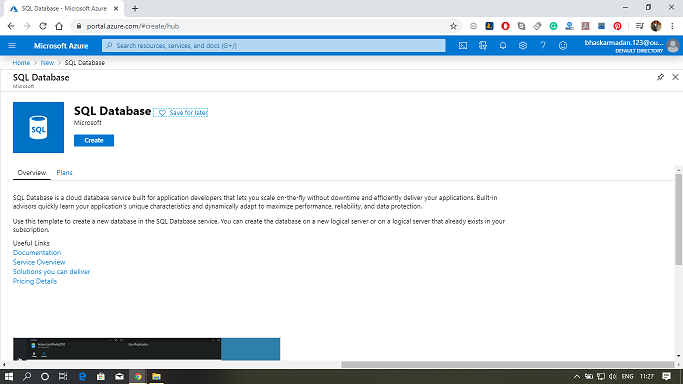Open the Azure portal hamburger menu
Viewport: 683px width, 384px height.
(x=12, y=46)
